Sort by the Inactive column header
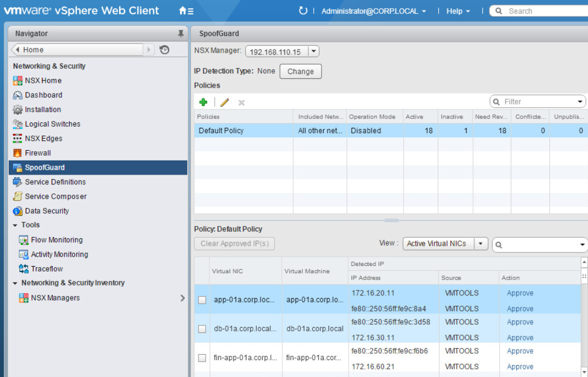 (455, 116)
